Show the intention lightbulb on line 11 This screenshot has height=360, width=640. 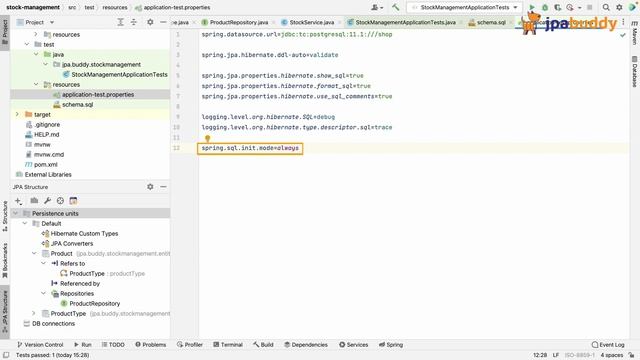coord(207,139)
